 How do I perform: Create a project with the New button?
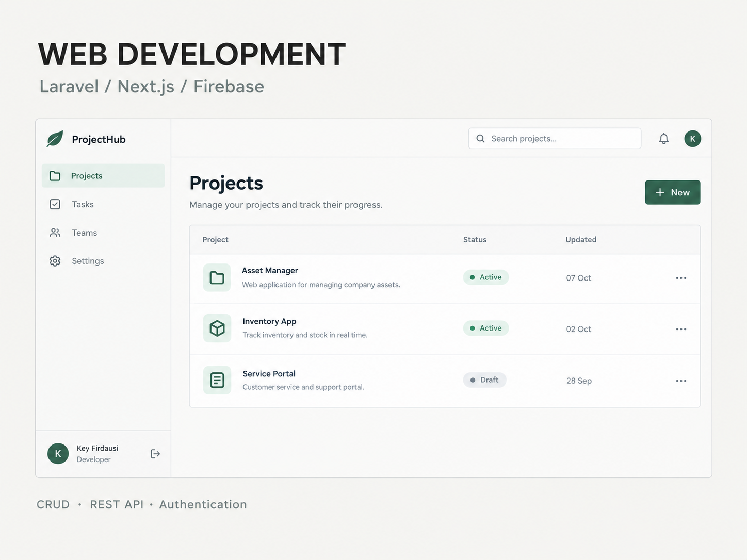click(x=673, y=192)
